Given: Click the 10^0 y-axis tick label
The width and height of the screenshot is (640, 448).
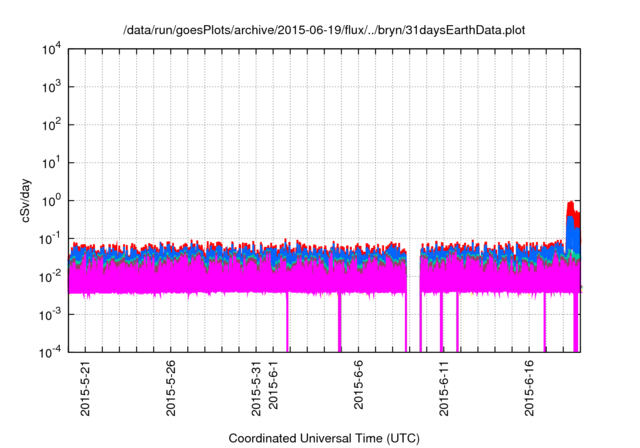Looking at the screenshot, I should (51, 201).
